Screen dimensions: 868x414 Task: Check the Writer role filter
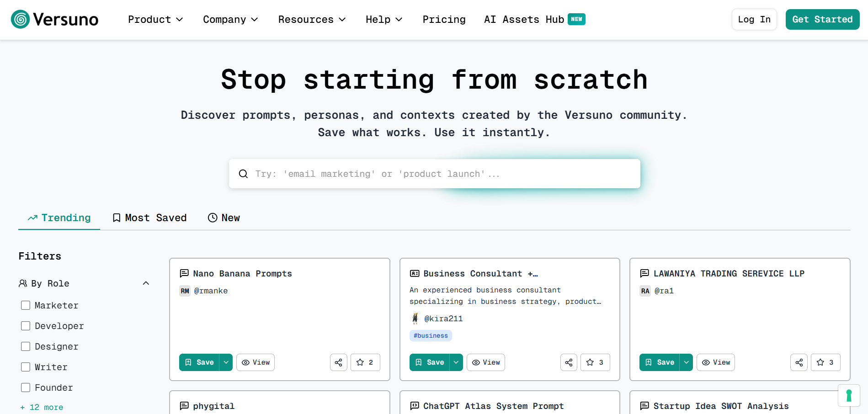26,367
